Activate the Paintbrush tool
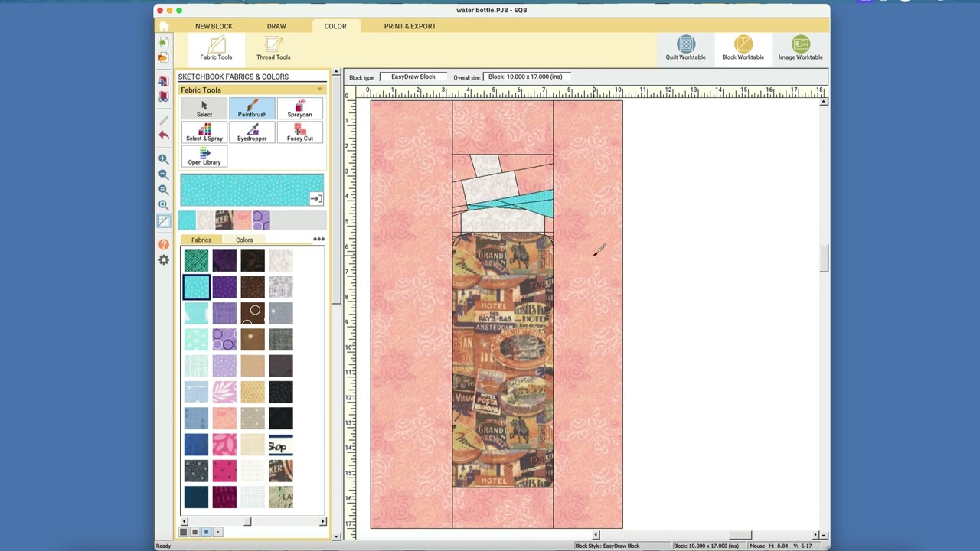The height and width of the screenshot is (551, 980). point(252,109)
